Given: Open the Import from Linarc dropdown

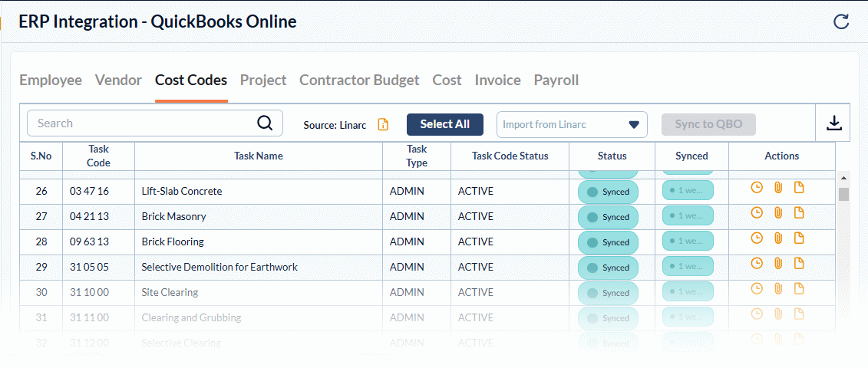Looking at the screenshot, I should pyautogui.click(x=572, y=124).
